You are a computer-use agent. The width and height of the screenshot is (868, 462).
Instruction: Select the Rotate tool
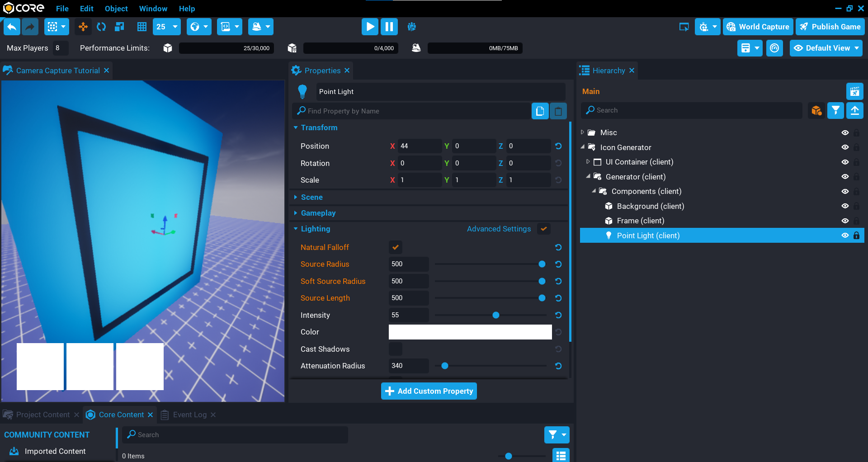(101, 27)
